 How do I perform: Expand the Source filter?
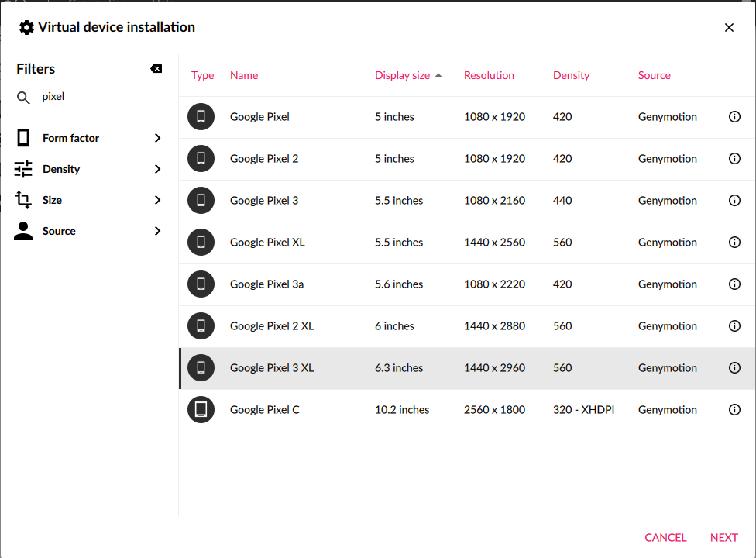pos(157,231)
